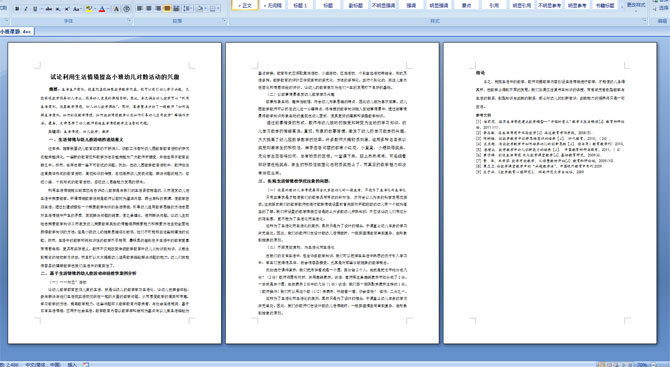The image size is (670, 367).
Task: Apply the 无间隔 style from gallery
Action: [272, 5]
